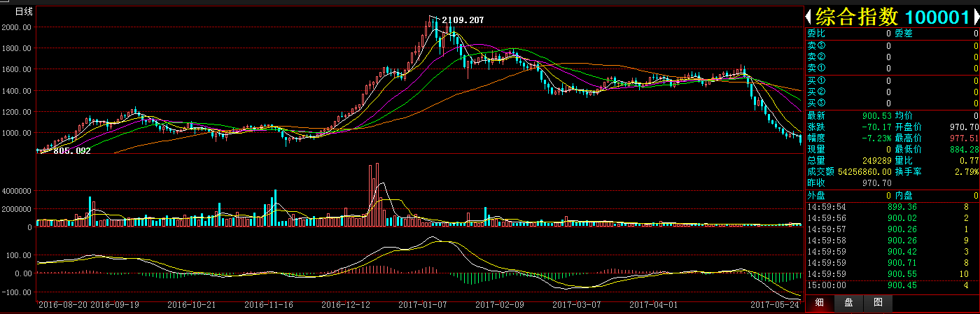Click the 量比 value 0.77
980x314 pixels.
(969, 160)
